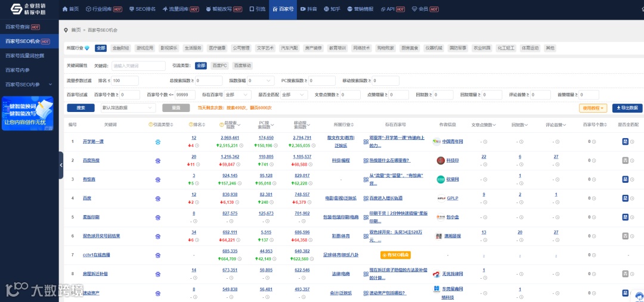Click the 首页 breadcrumb link
Viewport: 644px width, 302px height.
tap(76, 30)
